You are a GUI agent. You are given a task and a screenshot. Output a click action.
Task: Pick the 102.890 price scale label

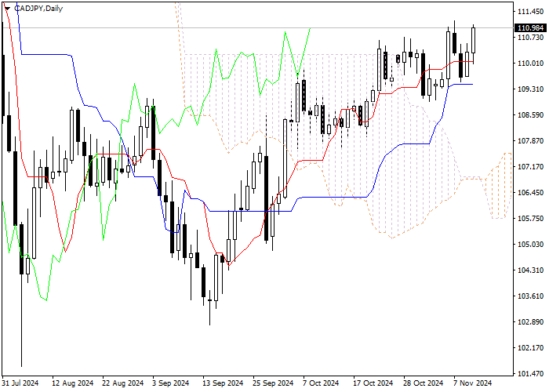[530, 322]
